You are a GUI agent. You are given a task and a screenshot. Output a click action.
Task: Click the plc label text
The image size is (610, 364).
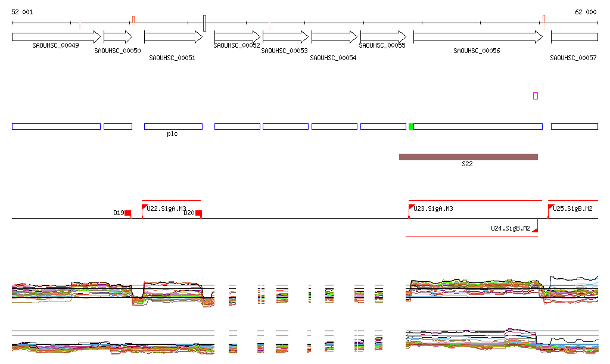click(172, 134)
